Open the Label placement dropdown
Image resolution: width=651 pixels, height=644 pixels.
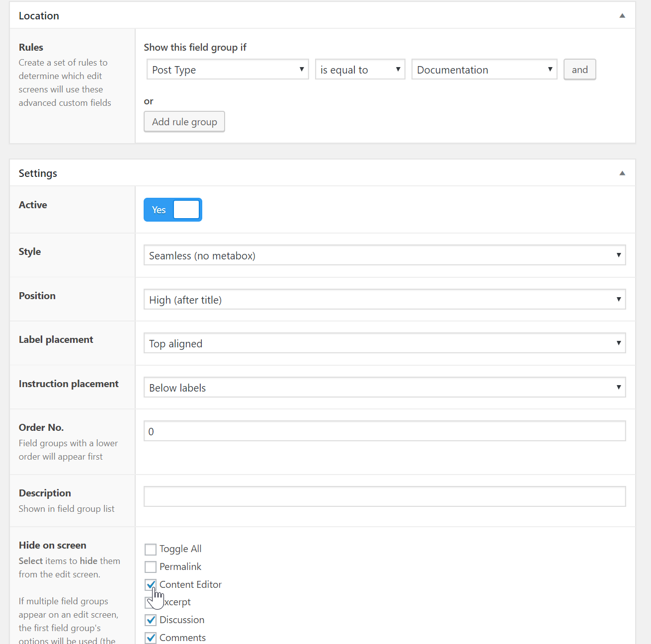point(384,343)
